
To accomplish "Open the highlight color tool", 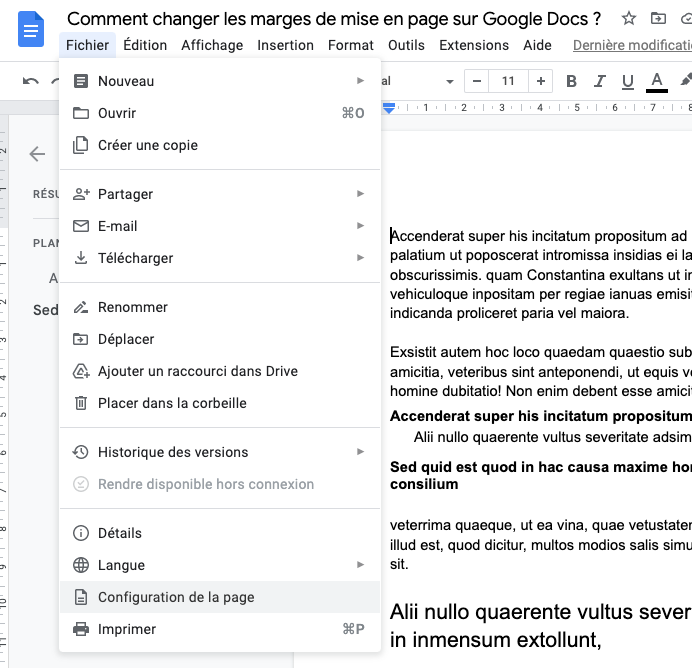I will (x=686, y=81).
